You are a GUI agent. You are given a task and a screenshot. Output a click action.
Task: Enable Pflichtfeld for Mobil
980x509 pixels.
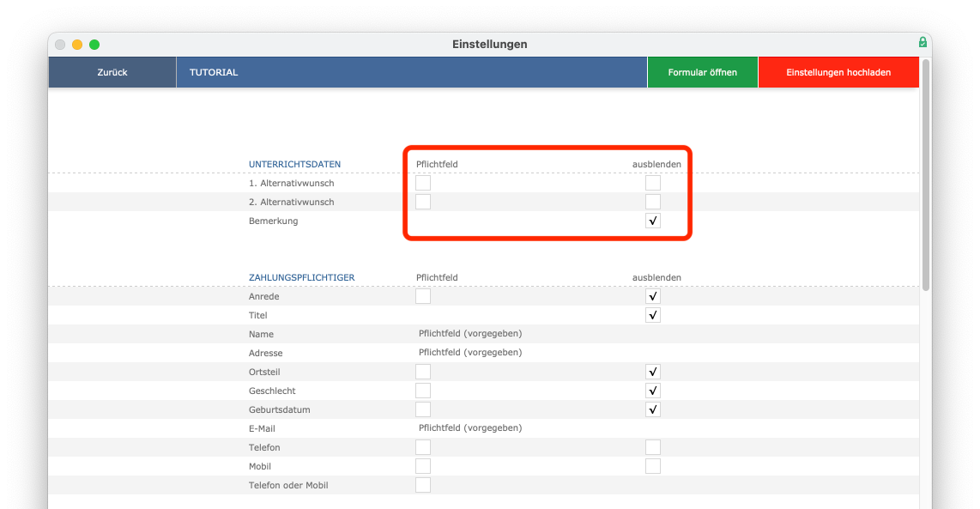423,466
